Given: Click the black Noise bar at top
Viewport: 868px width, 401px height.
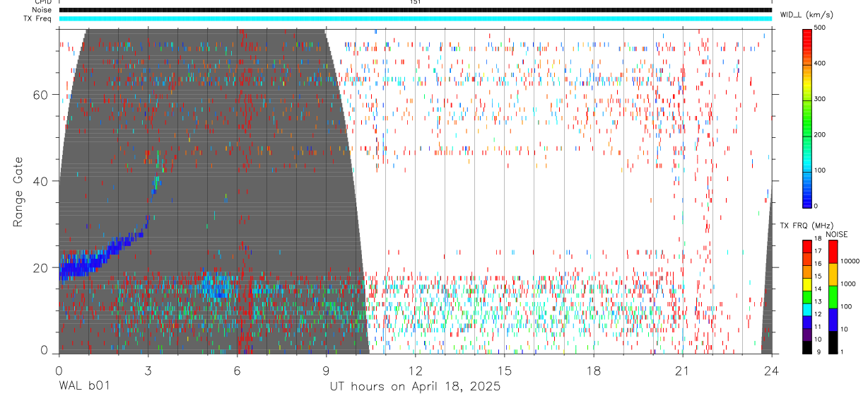Looking at the screenshot, I should pos(415,10).
